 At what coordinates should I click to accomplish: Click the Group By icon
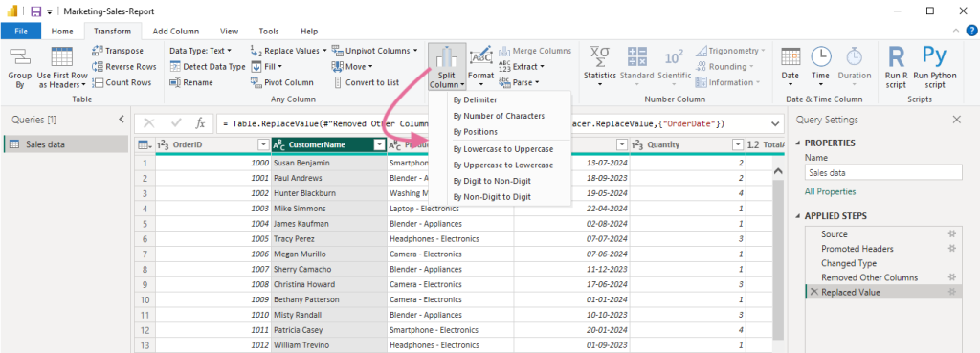[19, 57]
